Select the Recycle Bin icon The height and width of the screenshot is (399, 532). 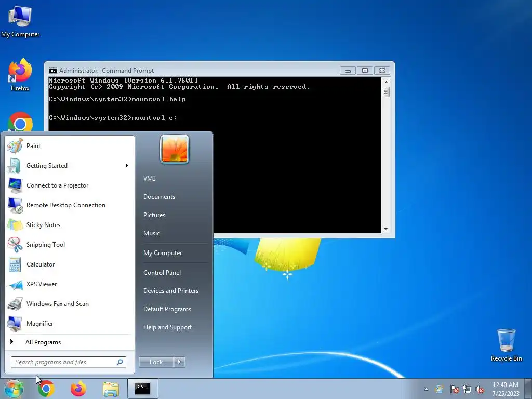click(x=506, y=345)
